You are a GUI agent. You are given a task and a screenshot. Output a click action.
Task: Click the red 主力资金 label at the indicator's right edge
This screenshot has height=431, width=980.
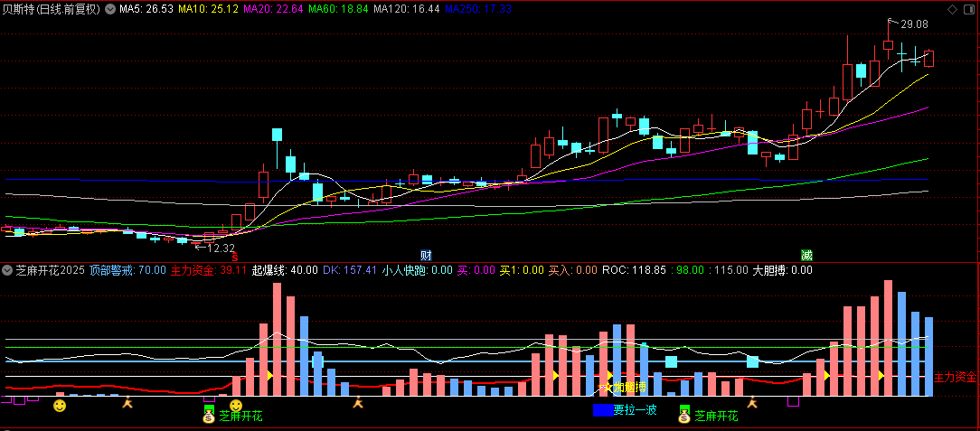click(x=955, y=377)
